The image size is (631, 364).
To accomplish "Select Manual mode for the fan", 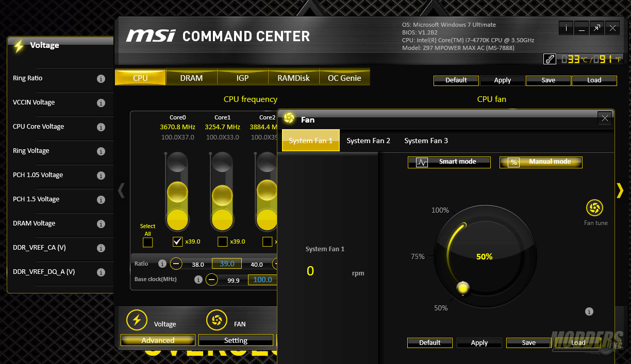I will point(541,162).
